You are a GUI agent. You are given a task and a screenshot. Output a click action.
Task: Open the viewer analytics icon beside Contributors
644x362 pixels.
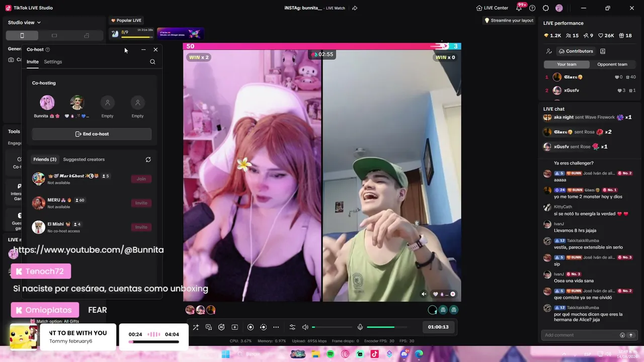549,51
